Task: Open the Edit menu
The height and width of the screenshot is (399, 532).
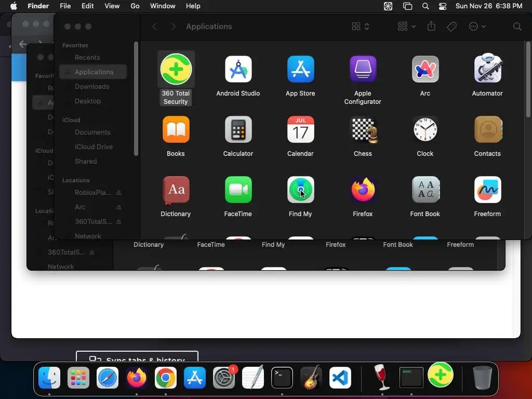Action: pyautogui.click(x=87, y=6)
